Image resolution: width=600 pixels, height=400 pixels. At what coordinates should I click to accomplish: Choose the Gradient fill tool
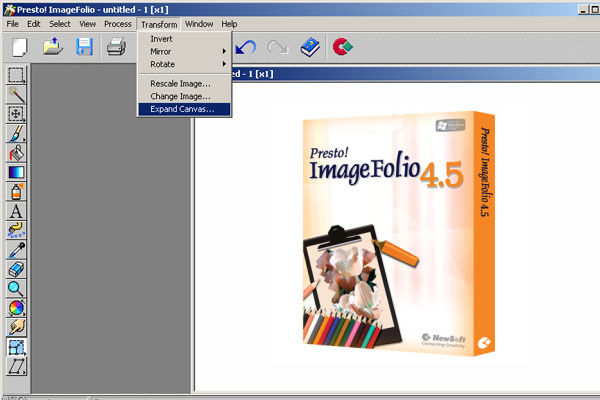16,172
